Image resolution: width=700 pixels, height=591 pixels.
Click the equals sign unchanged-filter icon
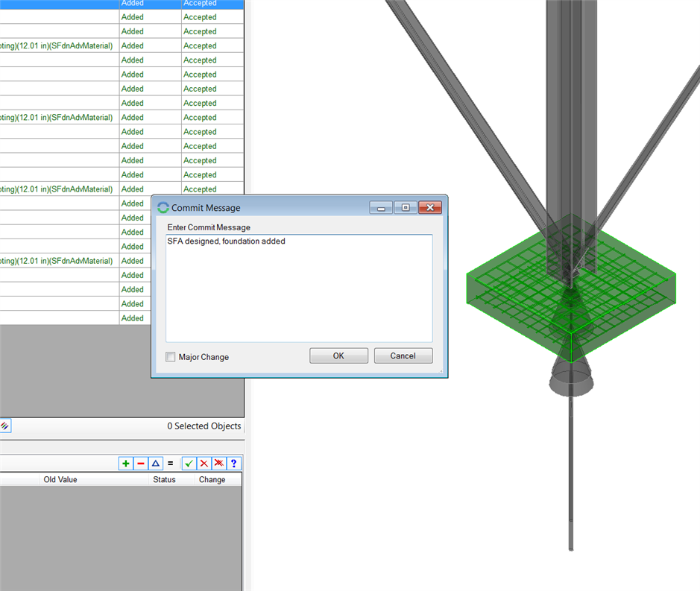[x=170, y=464]
